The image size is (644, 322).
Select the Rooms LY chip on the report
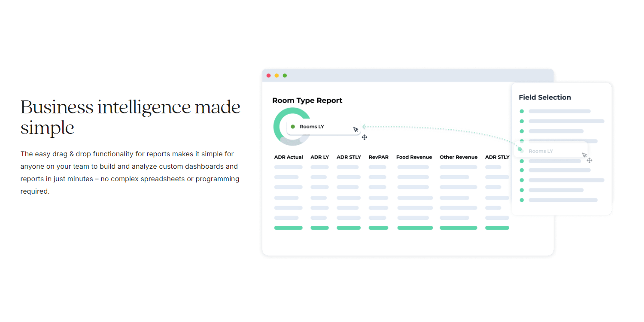pyautogui.click(x=324, y=127)
